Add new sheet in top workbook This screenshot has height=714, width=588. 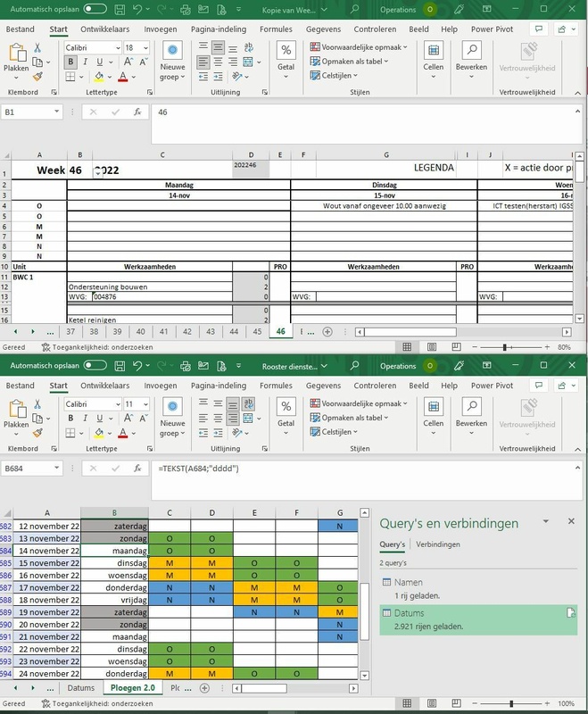point(327,332)
